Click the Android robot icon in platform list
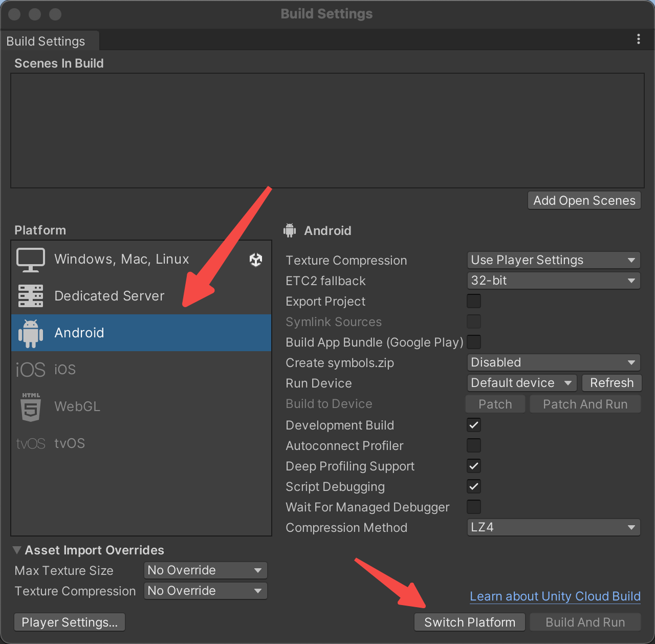Screen dimensions: 655x644 [x=31, y=333]
